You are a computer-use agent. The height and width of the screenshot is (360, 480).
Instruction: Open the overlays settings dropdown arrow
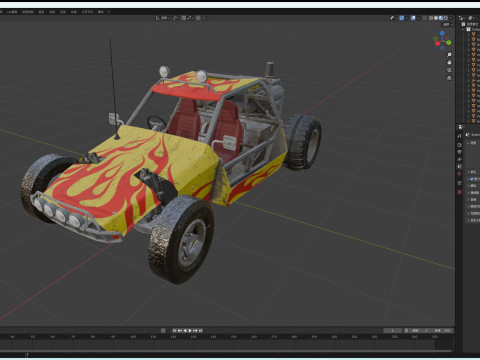(x=418, y=18)
